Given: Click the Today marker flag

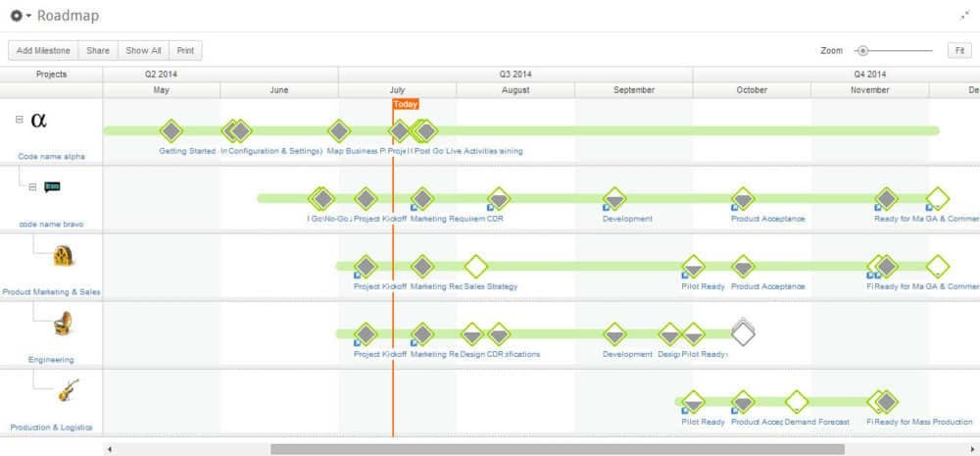Looking at the screenshot, I should click(x=405, y=104).
